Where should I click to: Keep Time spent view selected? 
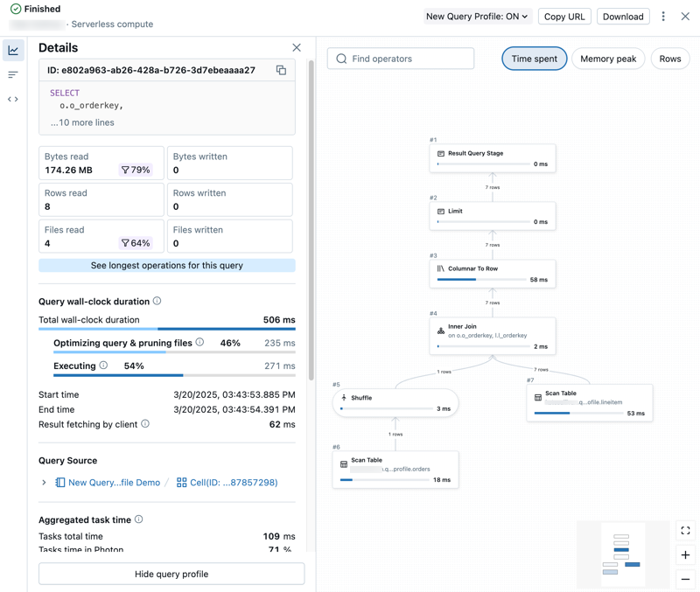pyautogui.click(x=534, y=59)
